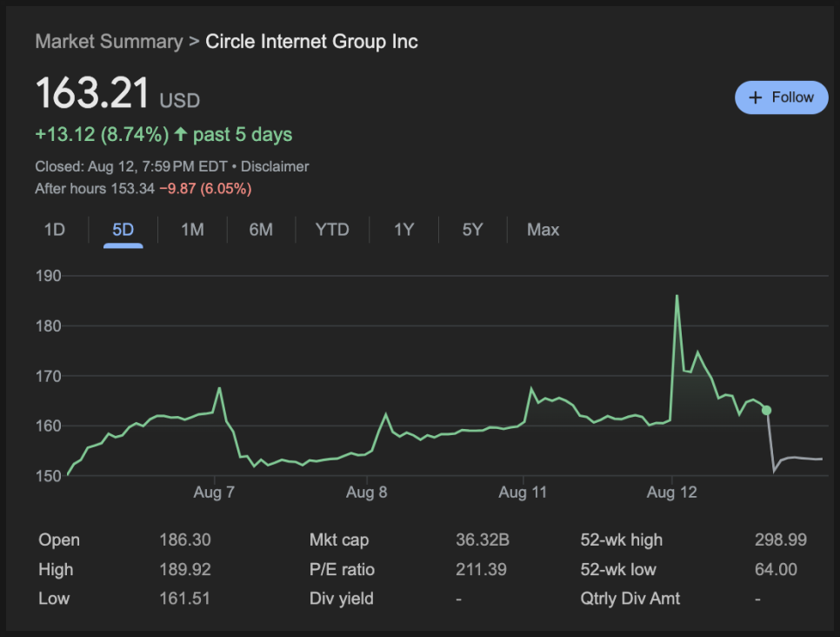The height and width of the screenshot is (637, 840).
Task: Select the 5D range tab
Action: [123, 230]
